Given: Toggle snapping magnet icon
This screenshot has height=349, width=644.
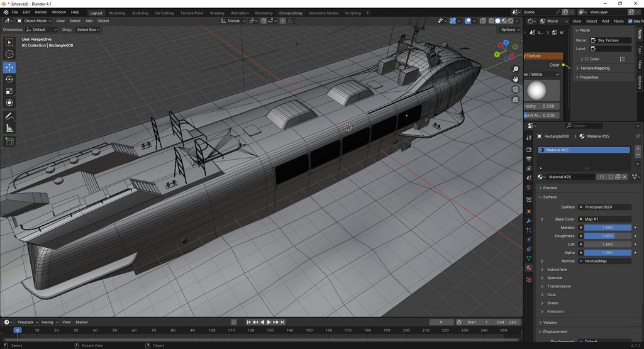Looking at the screenshot, I should pos(264,21).
